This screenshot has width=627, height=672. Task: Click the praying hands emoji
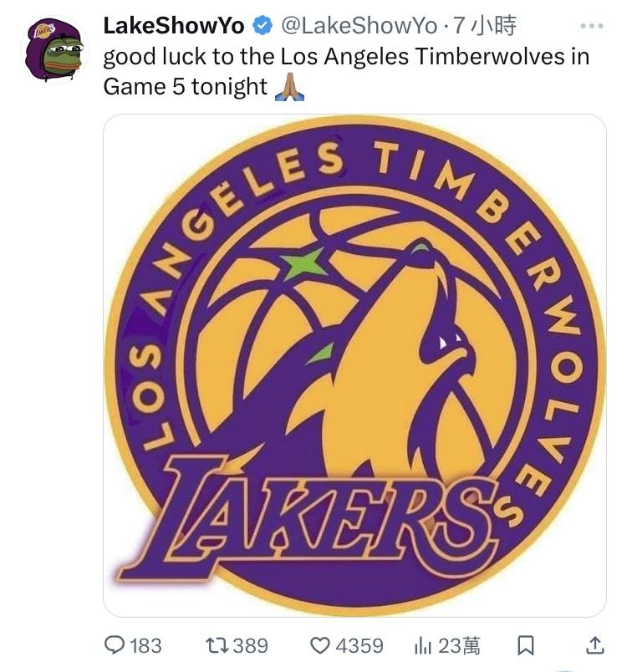point(290,87)
